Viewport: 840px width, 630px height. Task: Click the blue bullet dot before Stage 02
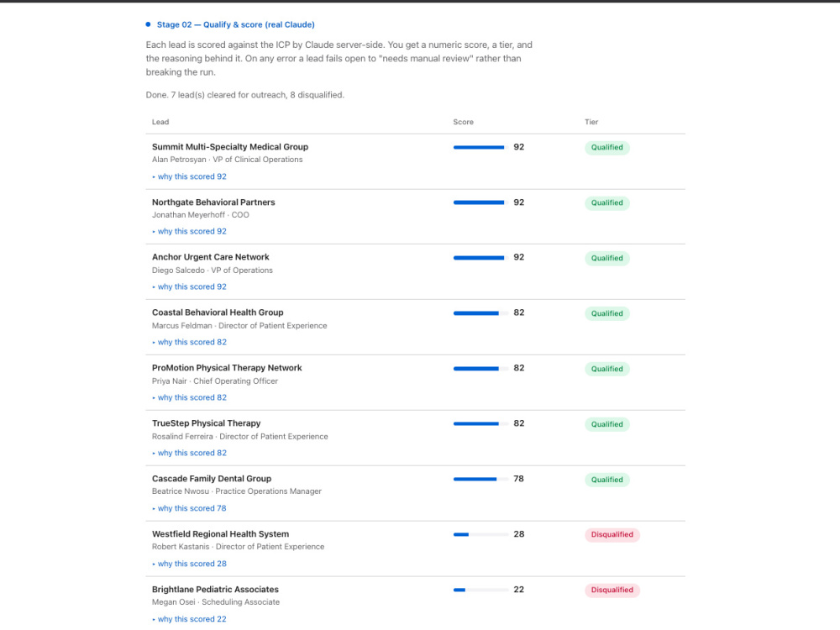click(149, 24)
